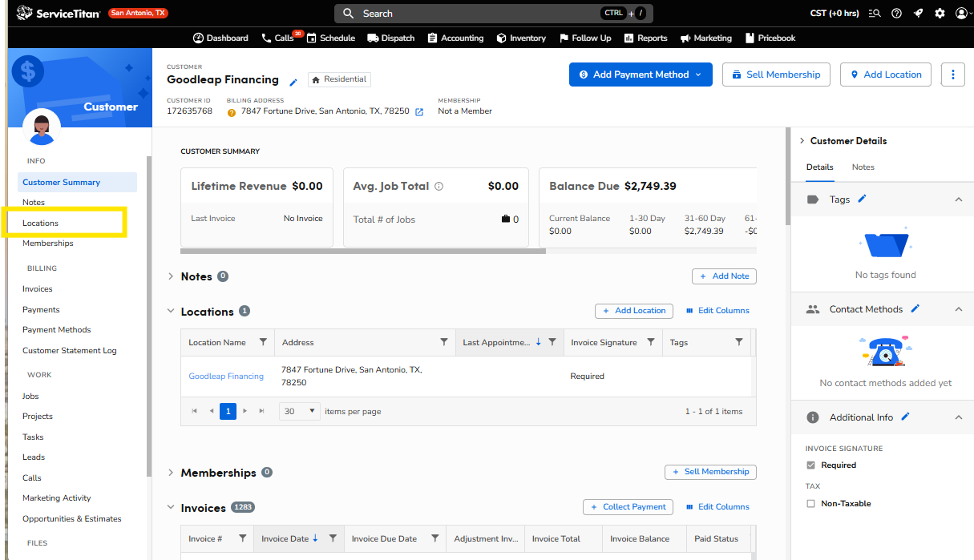Viewport: 974px width, 560px height.
Task: Toggle the Invoice Signature Required checkbox
Action: pos(810,465)
